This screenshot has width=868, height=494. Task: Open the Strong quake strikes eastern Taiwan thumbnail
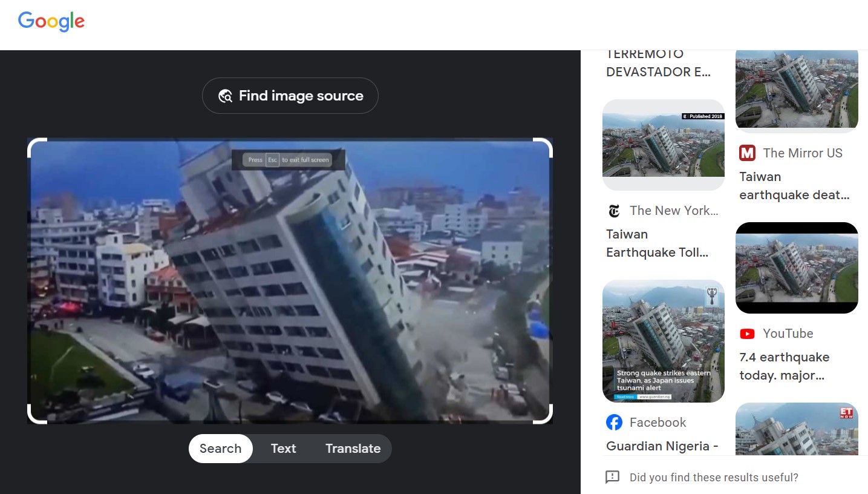tap(664, 341)
